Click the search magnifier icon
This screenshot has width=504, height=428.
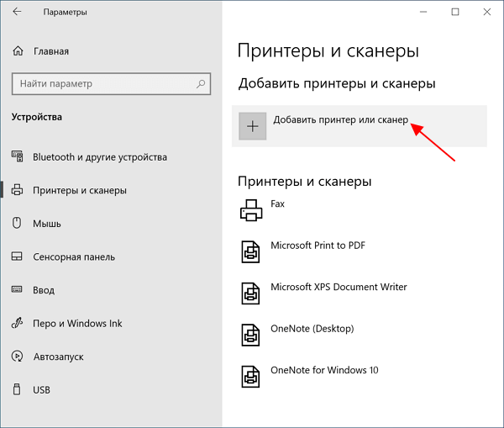tap(201, 84)
